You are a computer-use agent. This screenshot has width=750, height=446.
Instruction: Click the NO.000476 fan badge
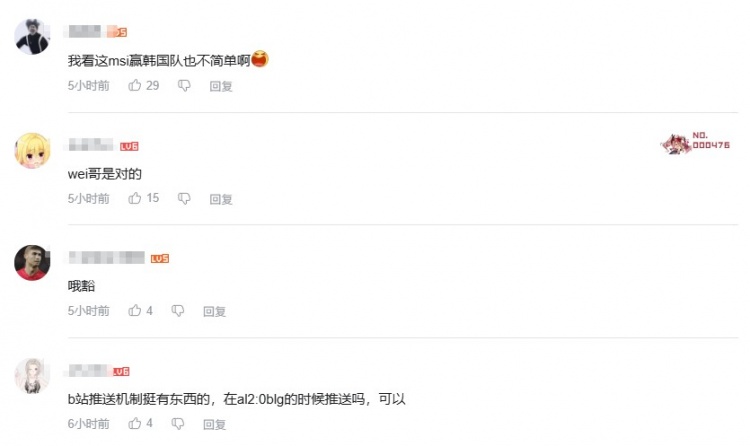coord(695,143)
